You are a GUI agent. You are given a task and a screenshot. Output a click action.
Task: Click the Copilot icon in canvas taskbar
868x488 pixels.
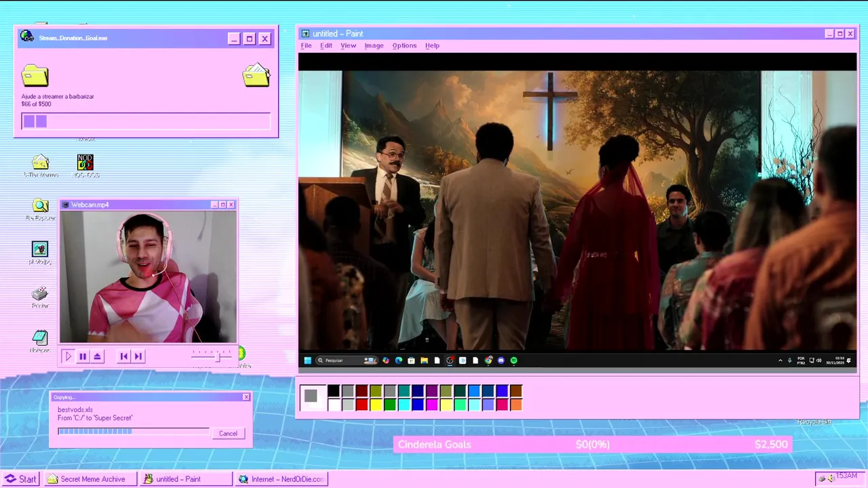(x=386, y=361)
